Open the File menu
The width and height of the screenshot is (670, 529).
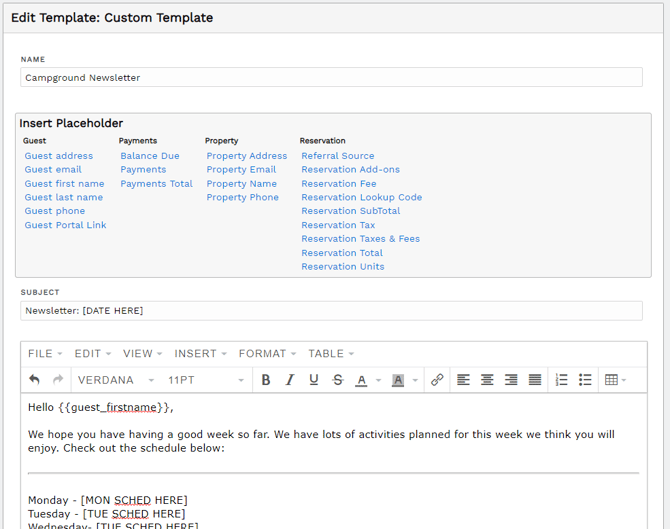coord(45,353)
